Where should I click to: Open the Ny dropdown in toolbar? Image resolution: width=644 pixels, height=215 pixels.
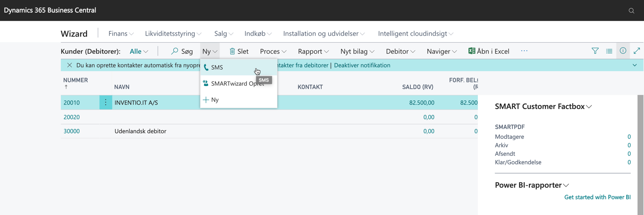[x=210, y=51]
